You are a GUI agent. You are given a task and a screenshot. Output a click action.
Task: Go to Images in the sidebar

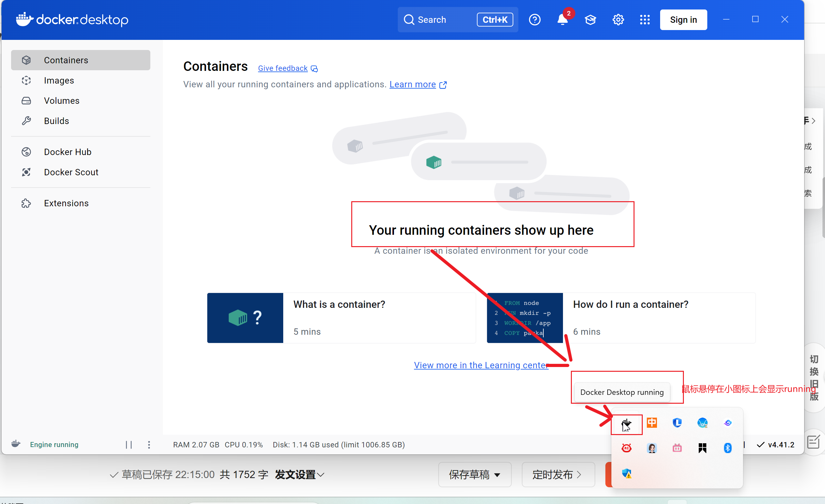pos(59,80)
